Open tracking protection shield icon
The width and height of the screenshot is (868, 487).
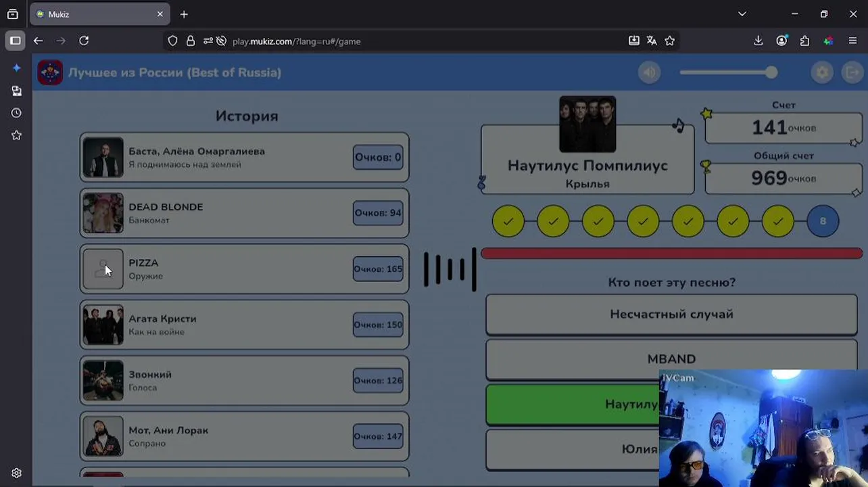tap(172, 41)
